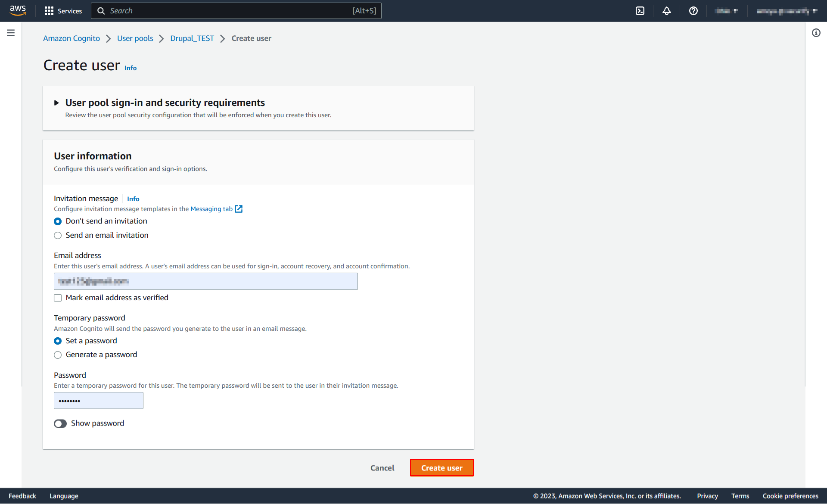
Task: Open the Services grid menu
Action: [x=63, y=11]
